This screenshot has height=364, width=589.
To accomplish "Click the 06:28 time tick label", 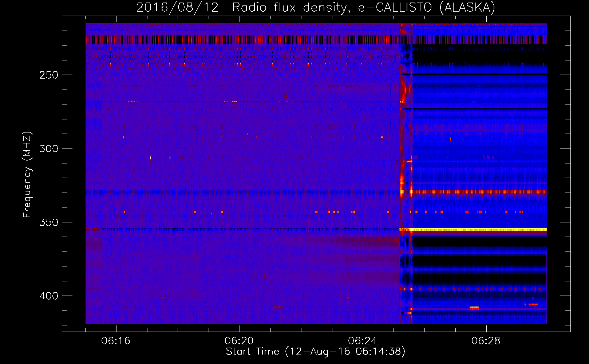I will coord(486,341).
